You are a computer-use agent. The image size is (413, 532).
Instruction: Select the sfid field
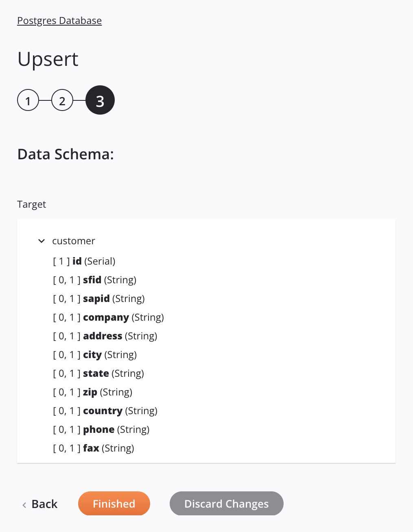click(x=94, y=280)
